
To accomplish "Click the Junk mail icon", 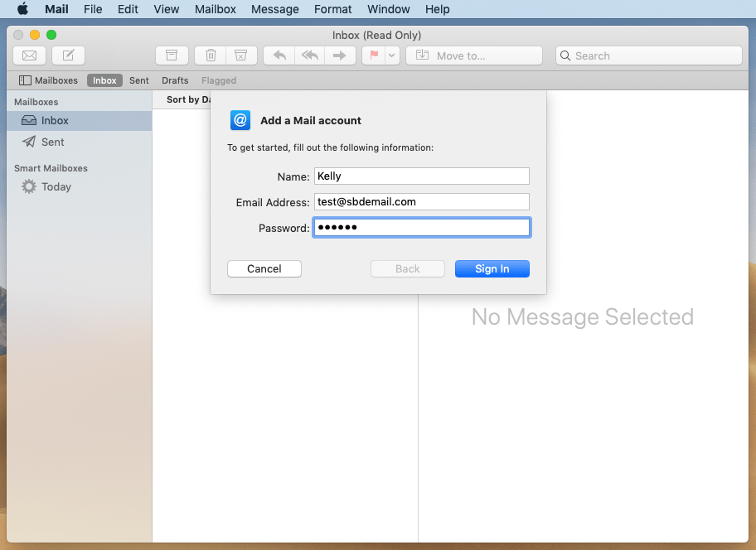I will click(x=241, y=55).
